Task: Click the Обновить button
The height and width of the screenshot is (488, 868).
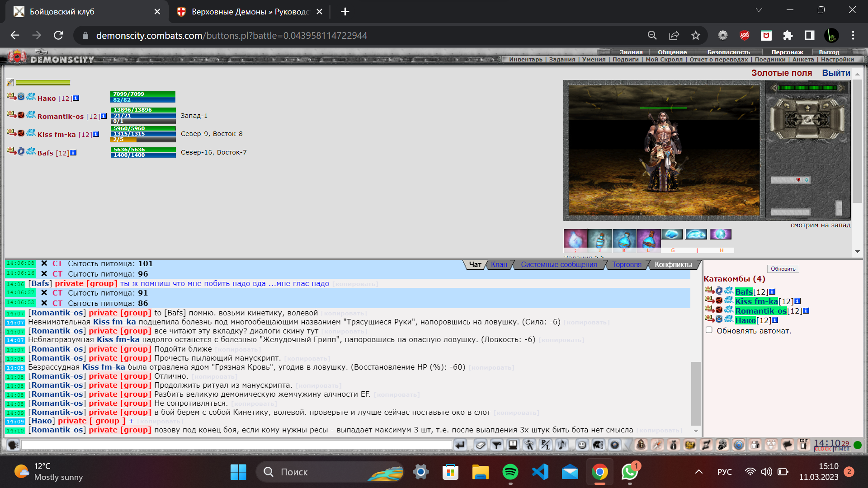Action: coord(783,269)
